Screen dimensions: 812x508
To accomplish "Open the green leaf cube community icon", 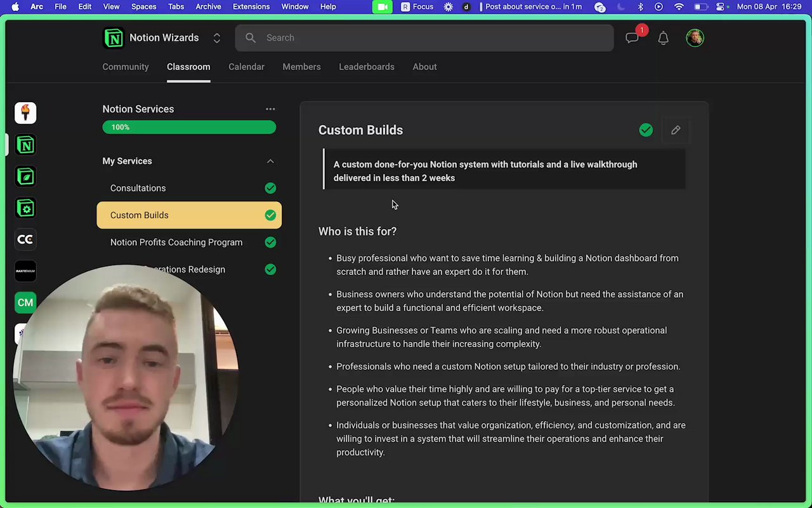I will 25,177.
